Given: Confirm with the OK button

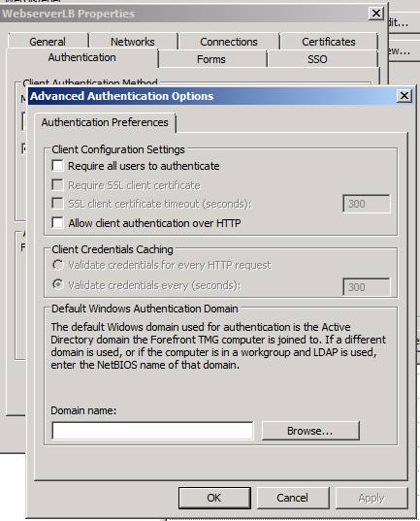Looking at the screenshot, I should pyautogui.click(x=214, y=498).
